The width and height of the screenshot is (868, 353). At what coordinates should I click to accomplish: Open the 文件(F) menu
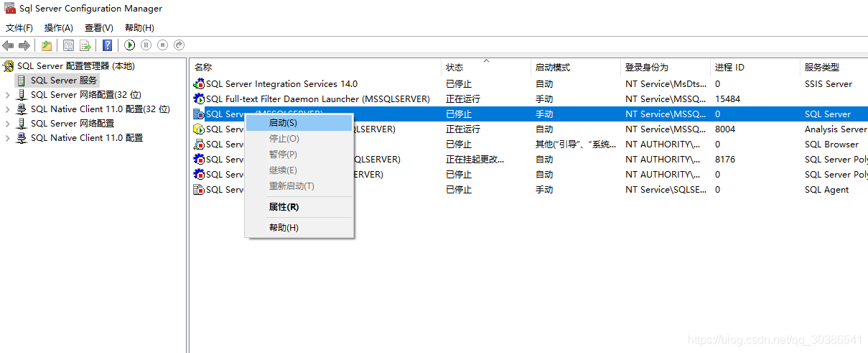pyautogui.click(x=19, y=28)
